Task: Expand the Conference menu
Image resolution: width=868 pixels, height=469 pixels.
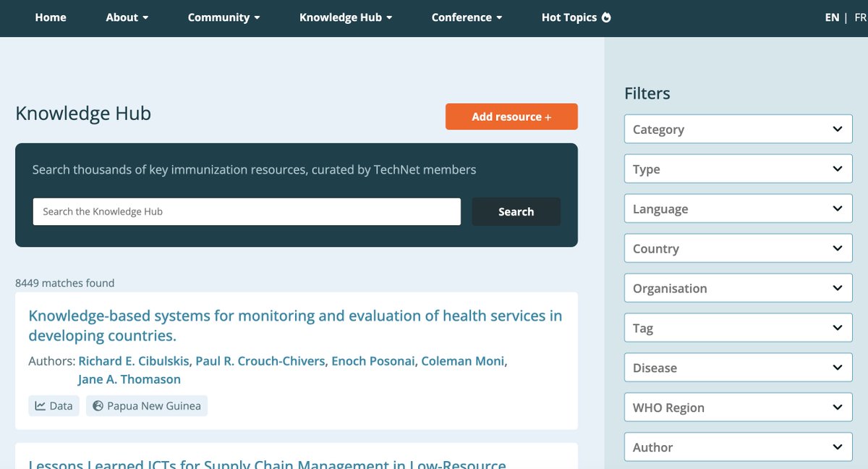Action: [x=467, y=17]
